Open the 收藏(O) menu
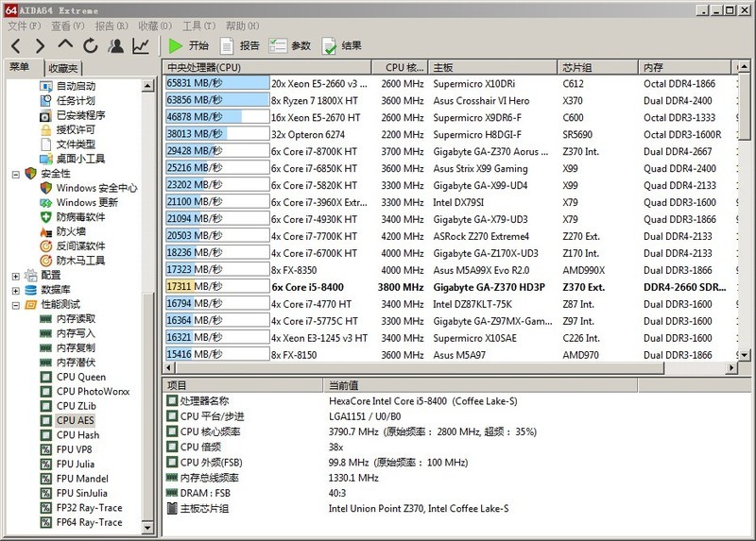This screenshot has width=756, height=541. 155,25
